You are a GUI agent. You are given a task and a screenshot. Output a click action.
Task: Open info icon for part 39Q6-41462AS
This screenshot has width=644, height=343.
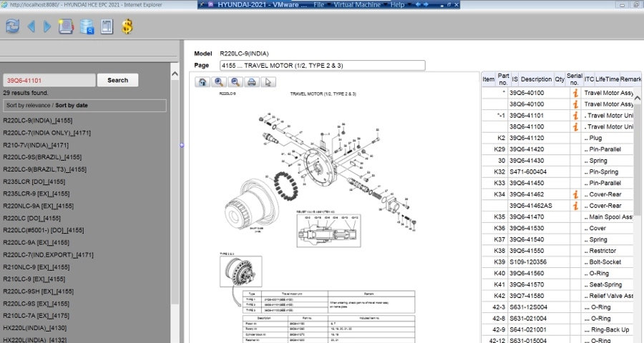tap(575, 206)
